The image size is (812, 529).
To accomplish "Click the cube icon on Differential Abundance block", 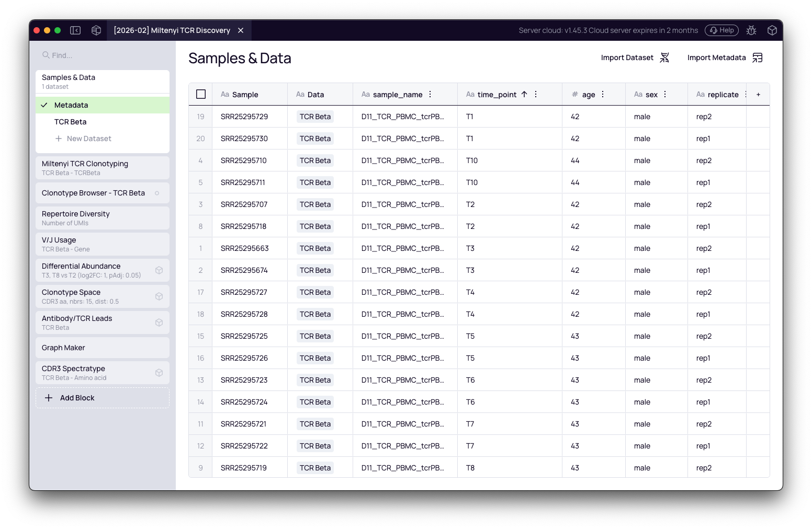I will pos(159,270).
